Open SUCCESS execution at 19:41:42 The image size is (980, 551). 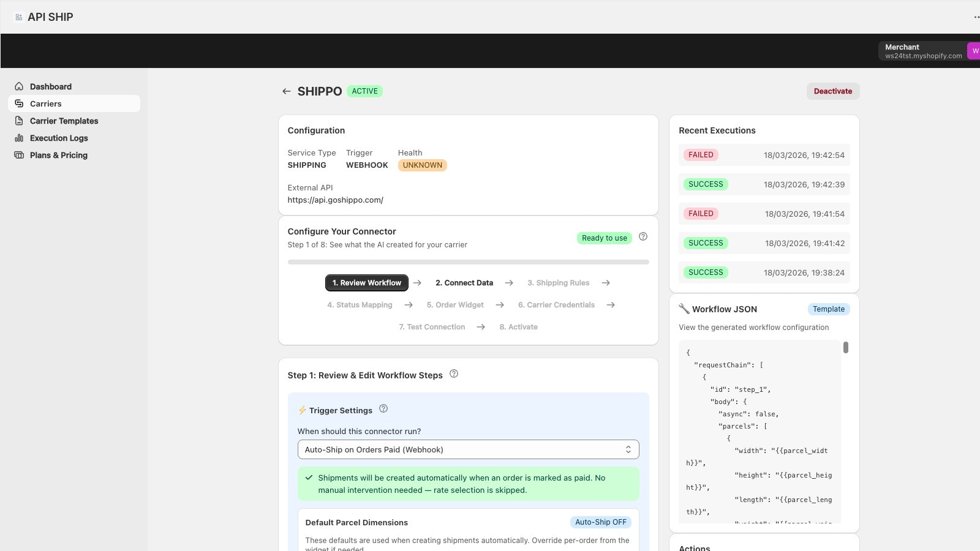click(x=764, y=243)
